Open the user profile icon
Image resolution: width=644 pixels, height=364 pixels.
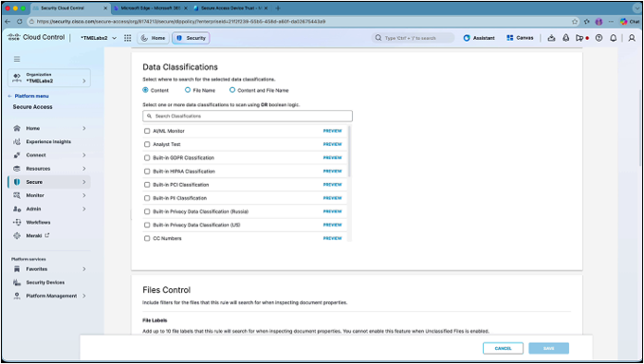click(632, 38)
